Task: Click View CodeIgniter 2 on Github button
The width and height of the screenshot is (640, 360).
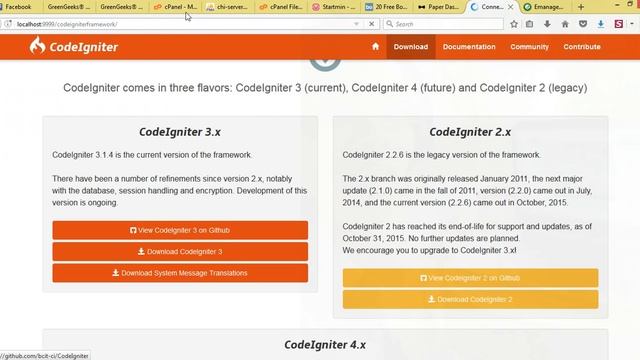Action: tap(470, 278)
